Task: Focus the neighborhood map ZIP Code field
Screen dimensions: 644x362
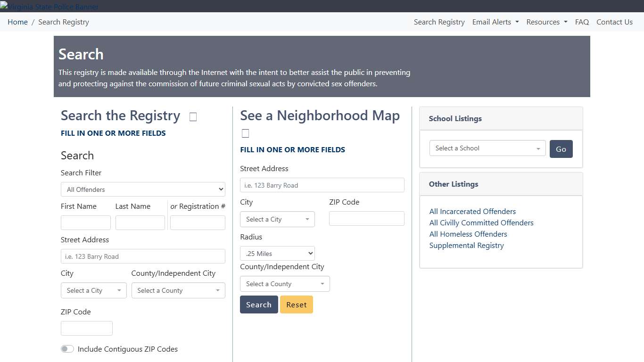Action: (366, 219)
